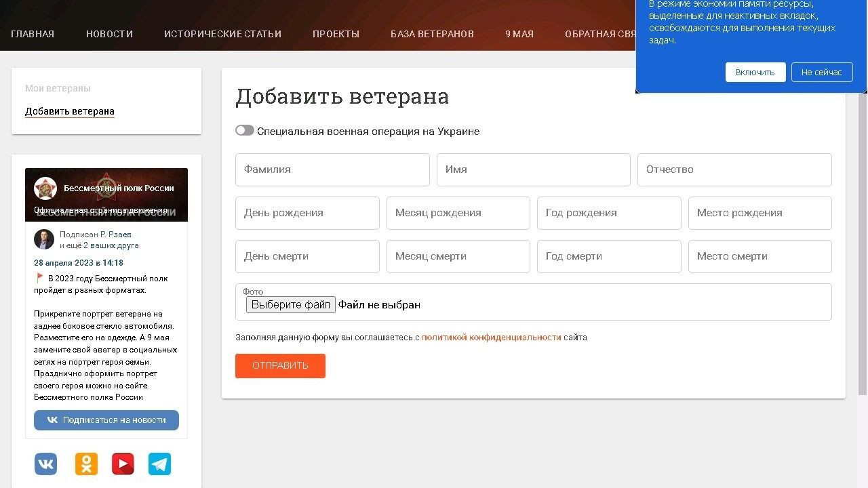This screenshot has width=868, height=488.
Task: Go to Исторические статьи section
Action: point(222,34)
